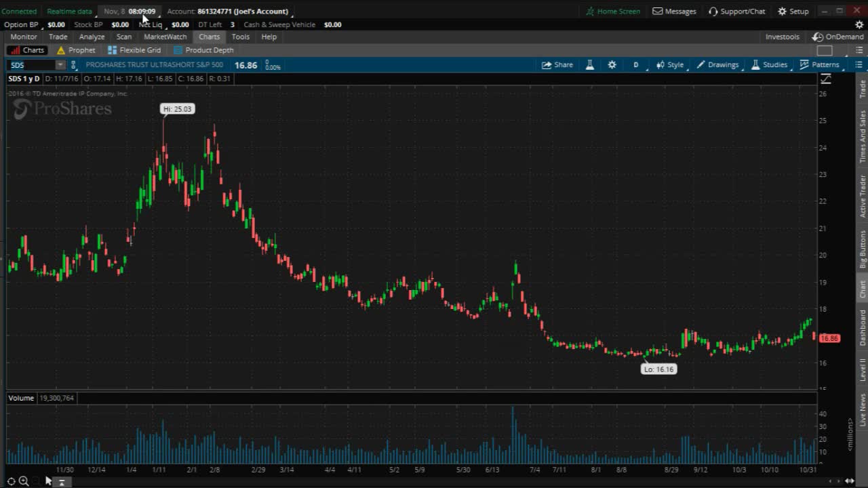The height and width of the screenshot is (488, 868).
Task: Click Cash & Sweep Vehicle label
Action: [279, 24]
